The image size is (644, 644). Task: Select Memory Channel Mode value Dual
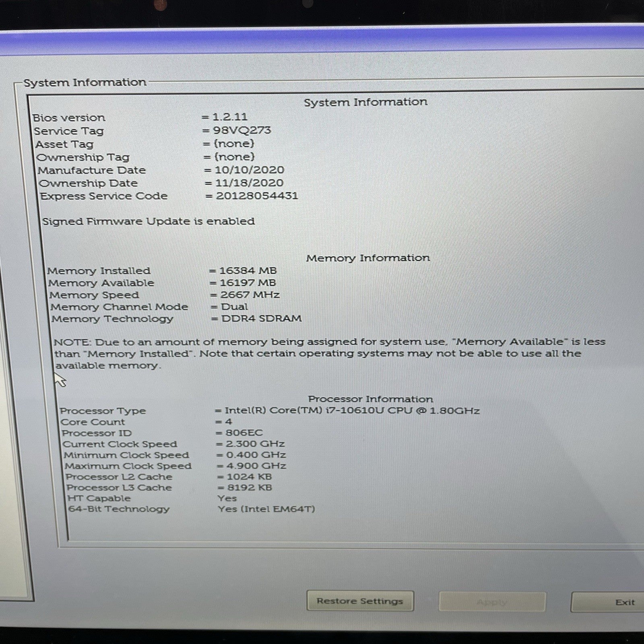pos(235,307)
